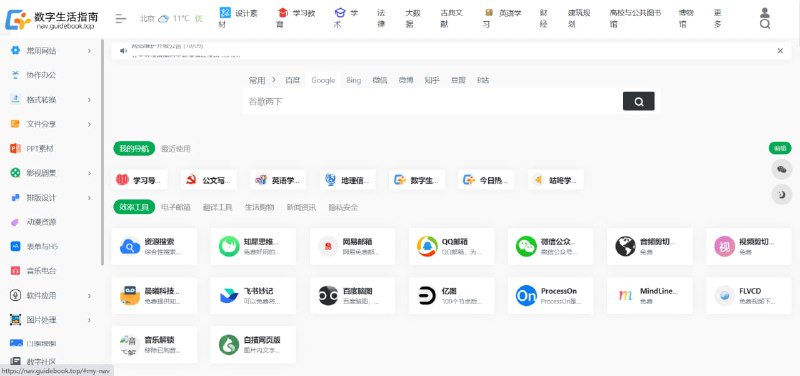Click the sidebar vertical scrollbar

(x=102, y=151)
